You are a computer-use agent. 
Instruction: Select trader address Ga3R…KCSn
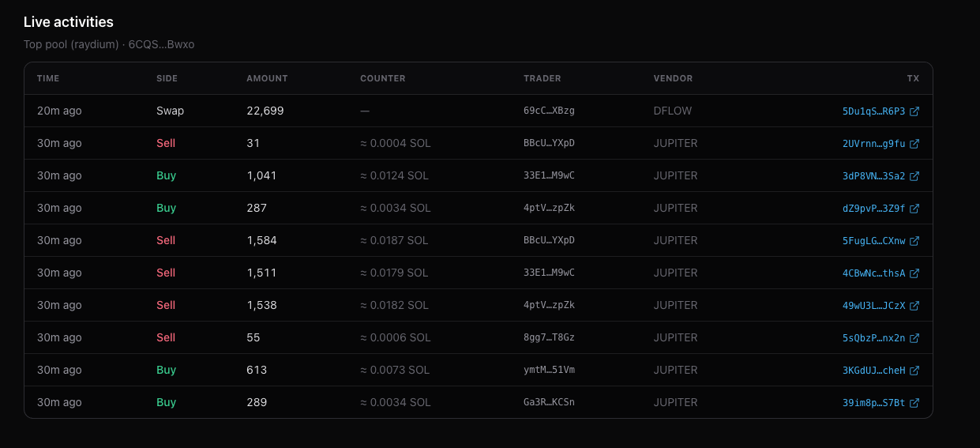[549, 402]
